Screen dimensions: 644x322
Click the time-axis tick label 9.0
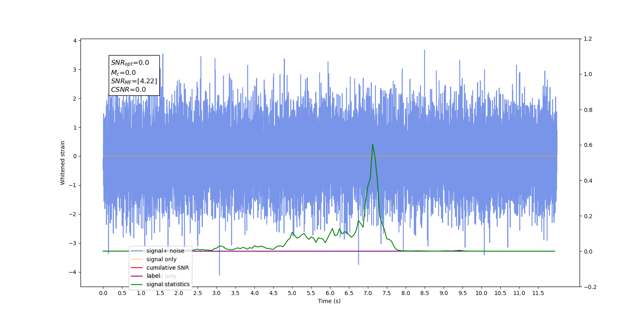tap(444, 293)
